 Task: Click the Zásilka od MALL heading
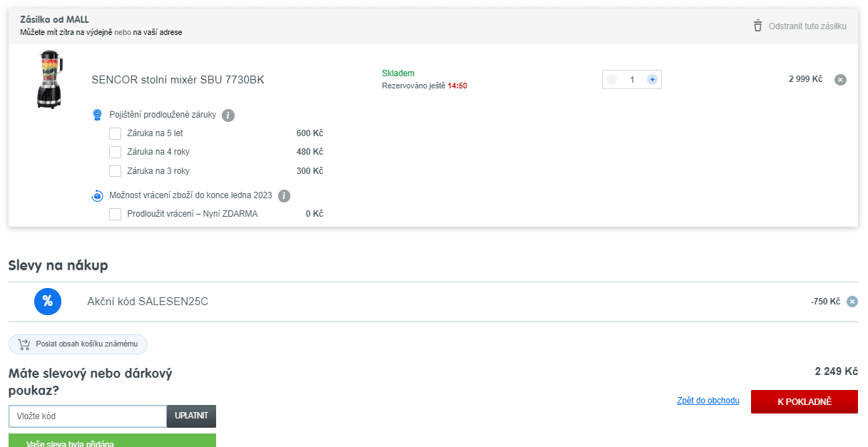pyautogui.click(x=54, y=19)
